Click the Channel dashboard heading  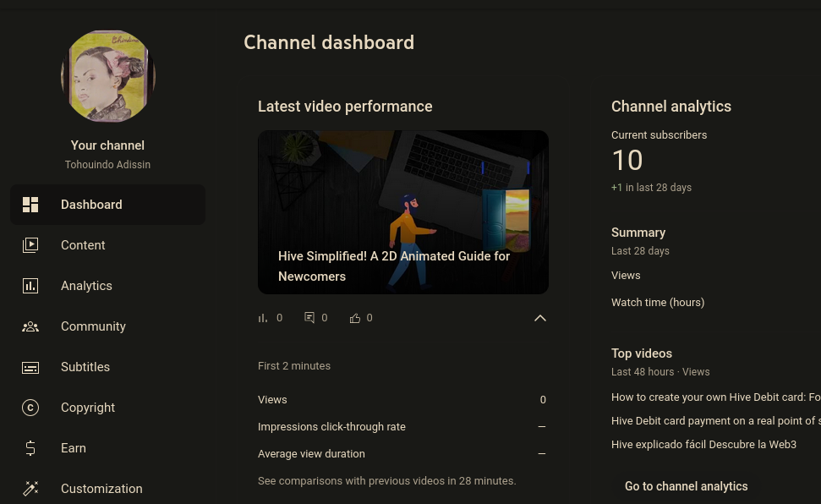click(x=329, y=42)
